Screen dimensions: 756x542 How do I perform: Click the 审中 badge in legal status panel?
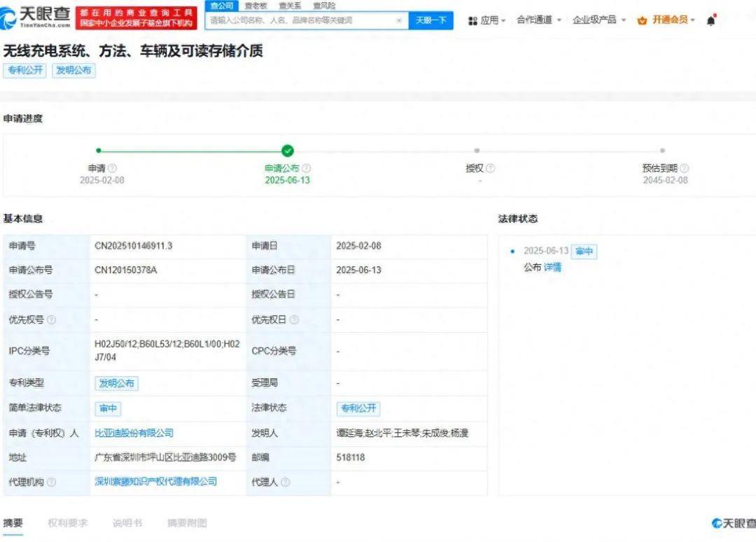click(584, 251)
